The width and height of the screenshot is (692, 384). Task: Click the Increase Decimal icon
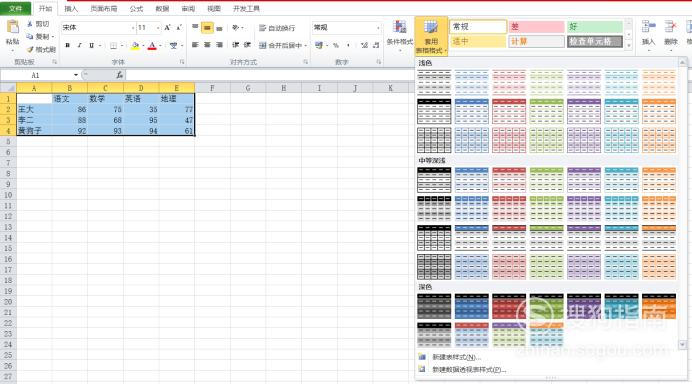[x=364, y=45]
